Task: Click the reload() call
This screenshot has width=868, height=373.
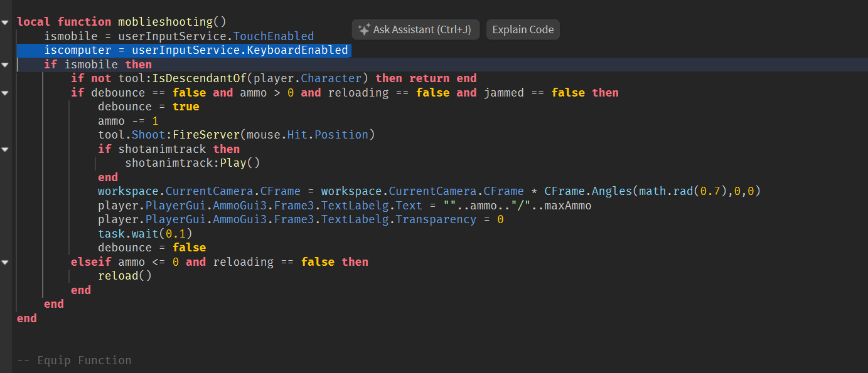Action: 125,276
